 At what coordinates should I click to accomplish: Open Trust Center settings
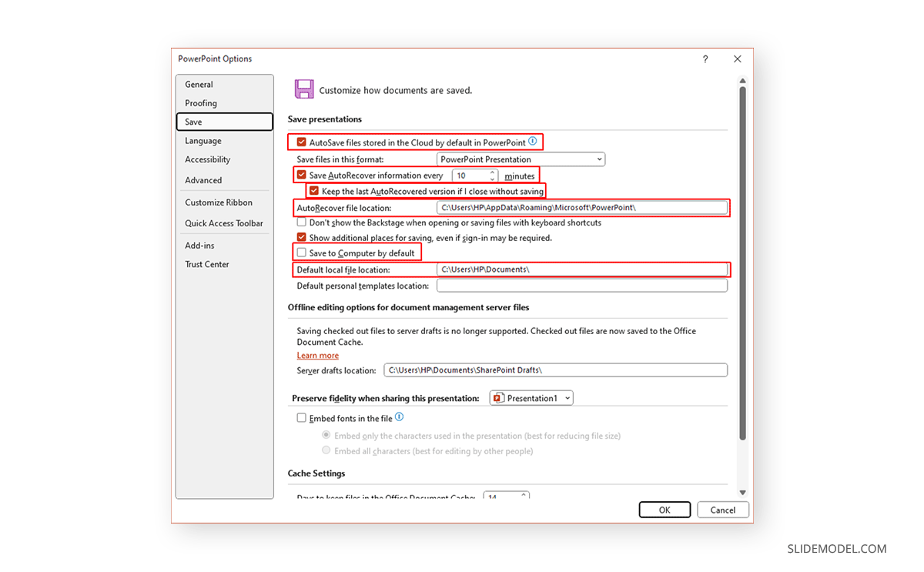tap(225, 264)
